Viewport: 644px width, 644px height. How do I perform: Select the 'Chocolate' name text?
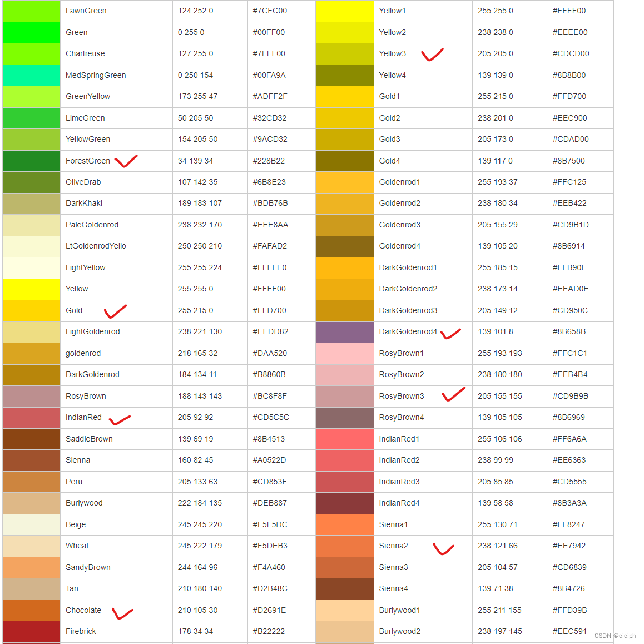tap(83, 610)
